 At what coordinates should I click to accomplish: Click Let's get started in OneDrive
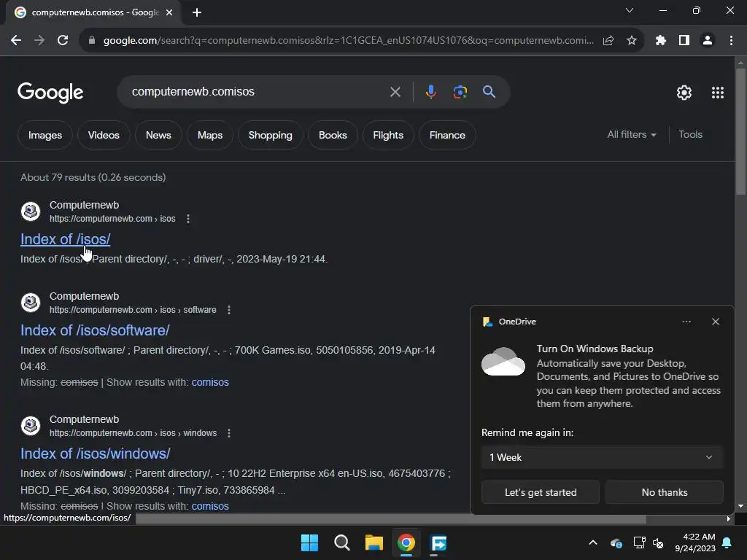pyautogui.click(x=541, y=492)
